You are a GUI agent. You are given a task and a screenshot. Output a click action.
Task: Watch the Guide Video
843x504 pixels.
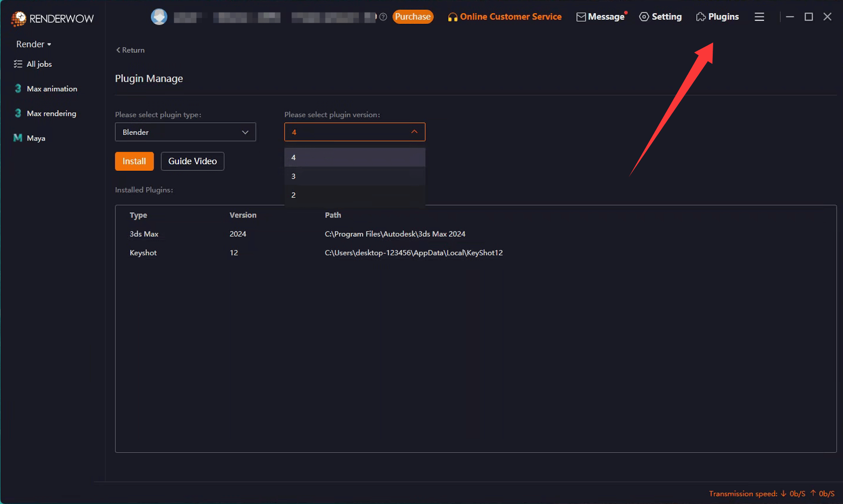192,161
